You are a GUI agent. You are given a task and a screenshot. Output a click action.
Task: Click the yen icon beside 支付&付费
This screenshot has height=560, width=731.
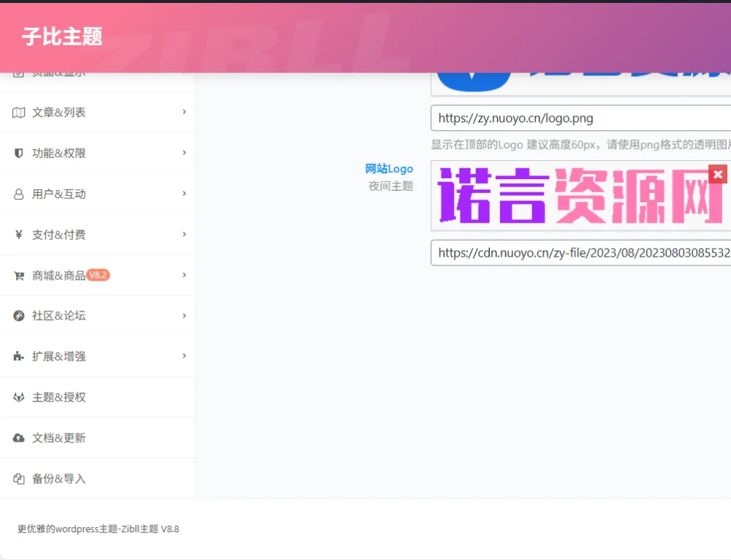(19, 235)
